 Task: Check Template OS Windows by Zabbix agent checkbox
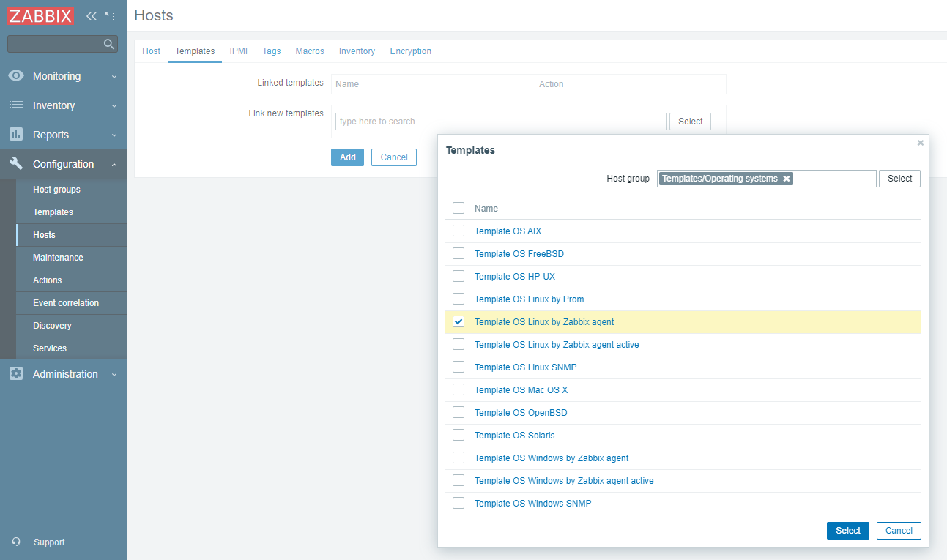click(458, 458)
